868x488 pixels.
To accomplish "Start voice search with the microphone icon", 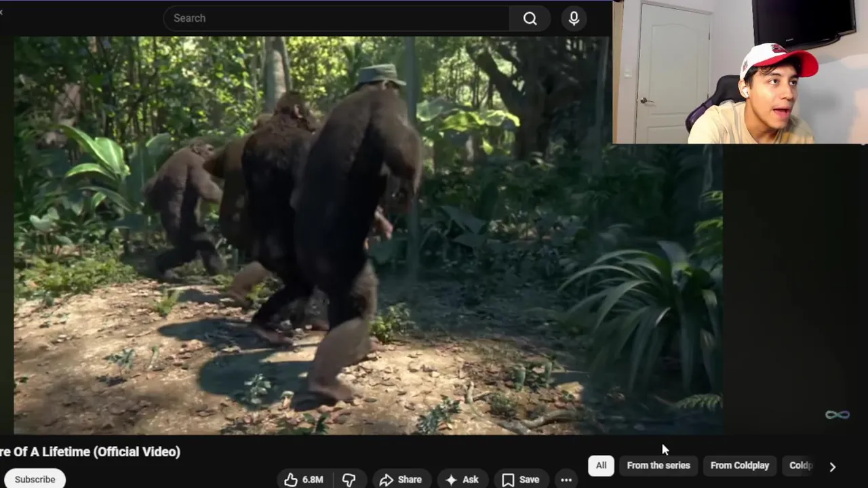I will pos(574,18).
